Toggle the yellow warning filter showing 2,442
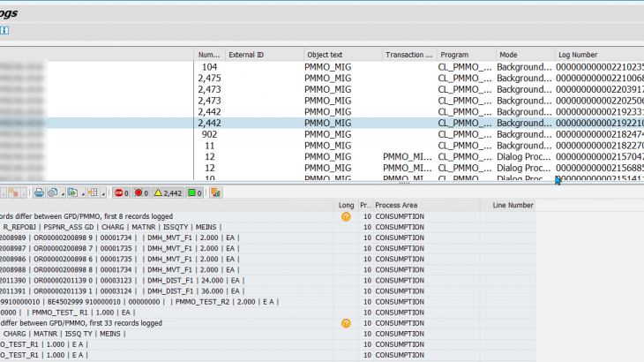This screenshot has height=362, width=644. (x=168, y=192)
